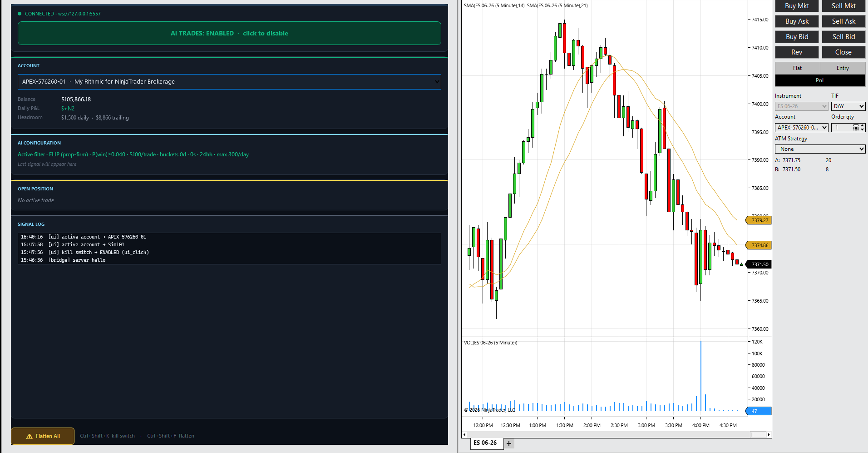Click the Sell Ask button
This screenshot has height=453, width=868.
[843, 21]
